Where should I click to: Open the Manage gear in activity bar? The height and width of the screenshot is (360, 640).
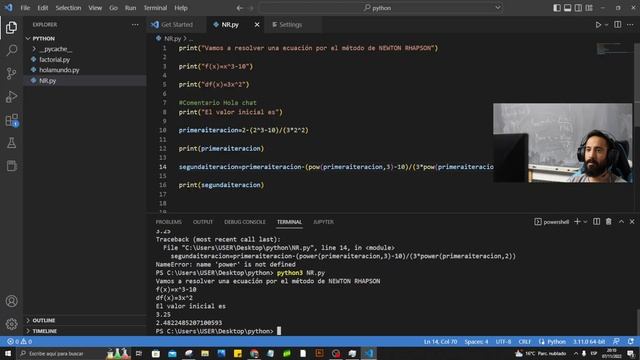pyautogui.click(x=11, y=324)
